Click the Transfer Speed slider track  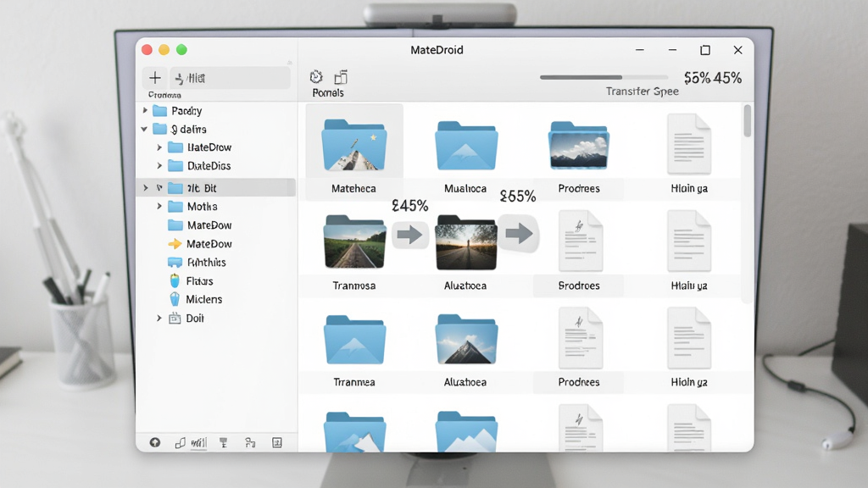[x=604, y=77]
